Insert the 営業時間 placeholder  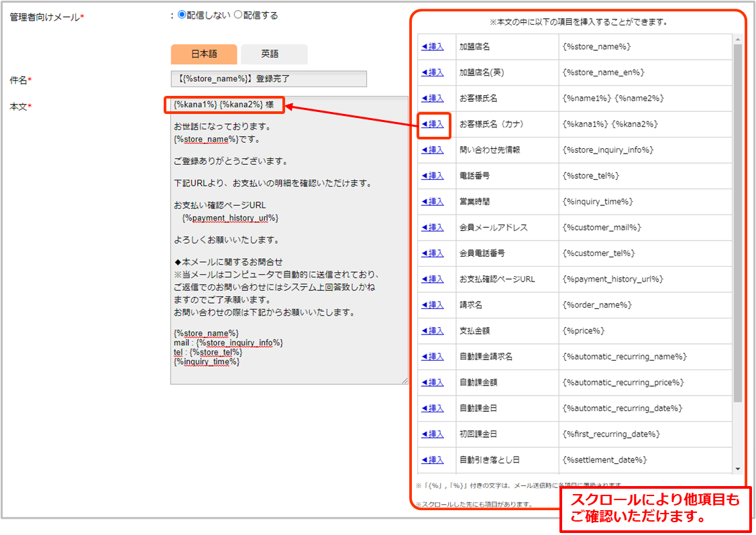click(433, 202)
